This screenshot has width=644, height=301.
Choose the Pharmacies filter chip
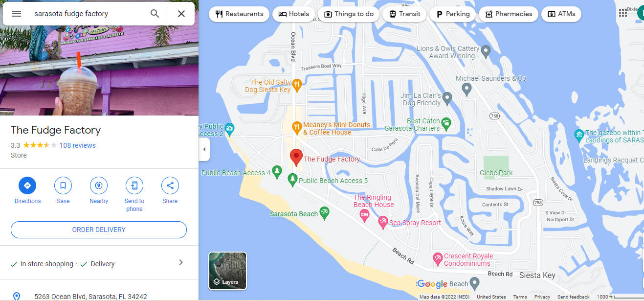click(509, 14)
